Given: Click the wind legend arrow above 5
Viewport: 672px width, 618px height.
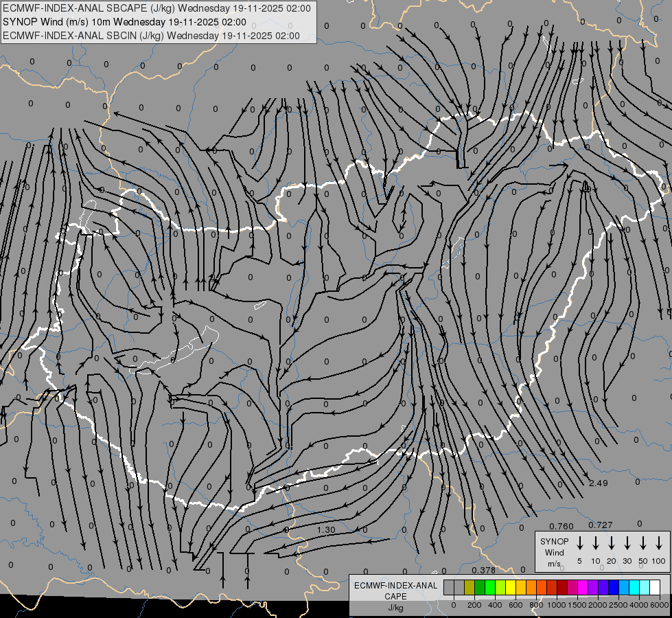Looking at the screenshot, I should (579, 542).
